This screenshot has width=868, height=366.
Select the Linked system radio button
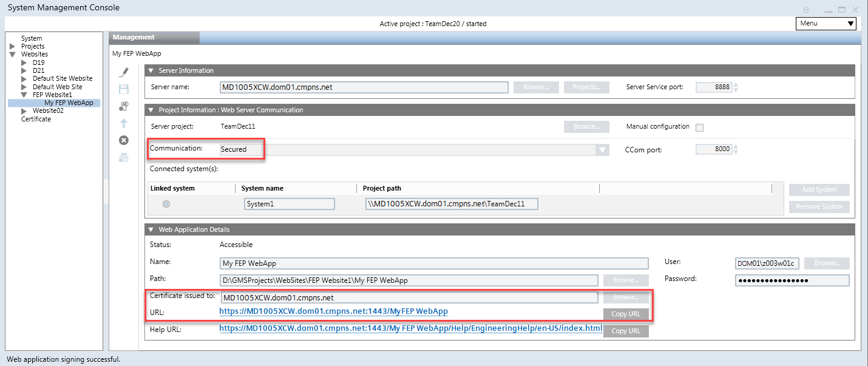pyautogui.click(x=166, y=203)
